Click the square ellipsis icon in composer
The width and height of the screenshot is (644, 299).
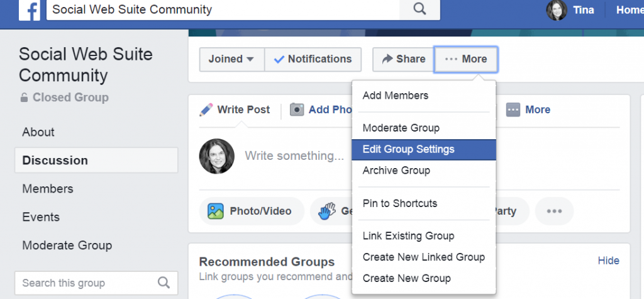click(x=513, y=110)
